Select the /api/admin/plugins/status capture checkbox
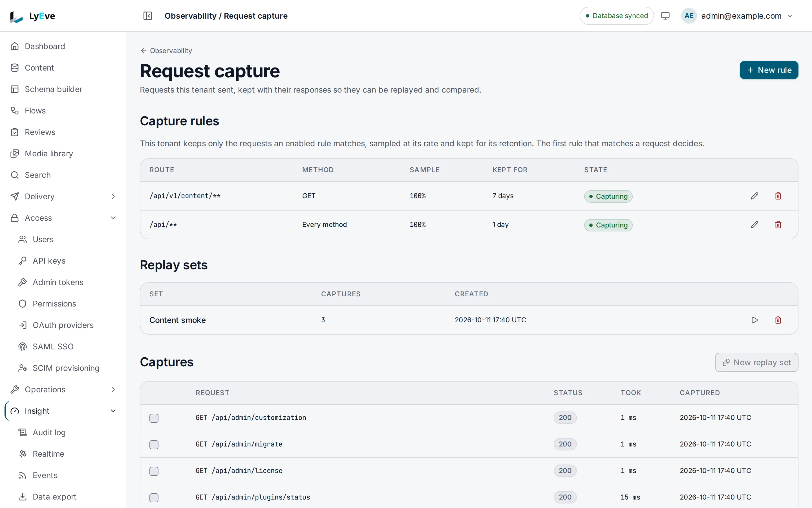812x508 pixels. 154,498
